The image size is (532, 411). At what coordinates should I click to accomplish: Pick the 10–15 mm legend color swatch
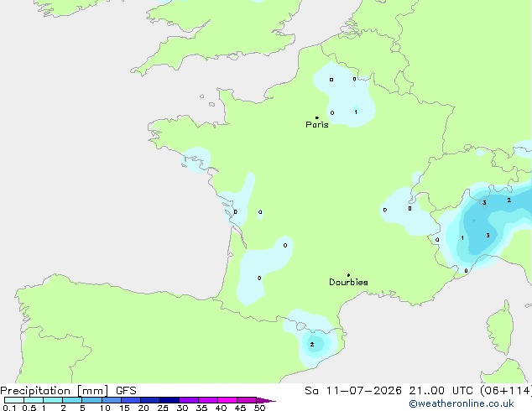click(111, 400)
